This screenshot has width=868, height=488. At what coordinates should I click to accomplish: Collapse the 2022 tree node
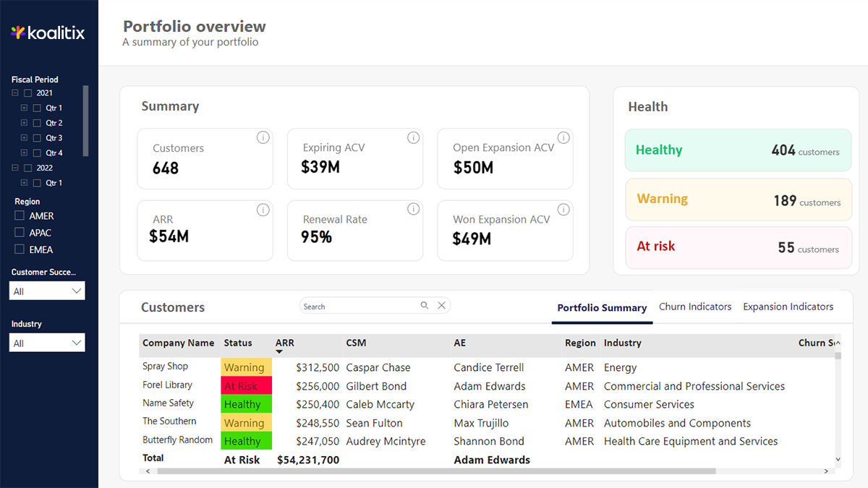click(x=15, y=168)
